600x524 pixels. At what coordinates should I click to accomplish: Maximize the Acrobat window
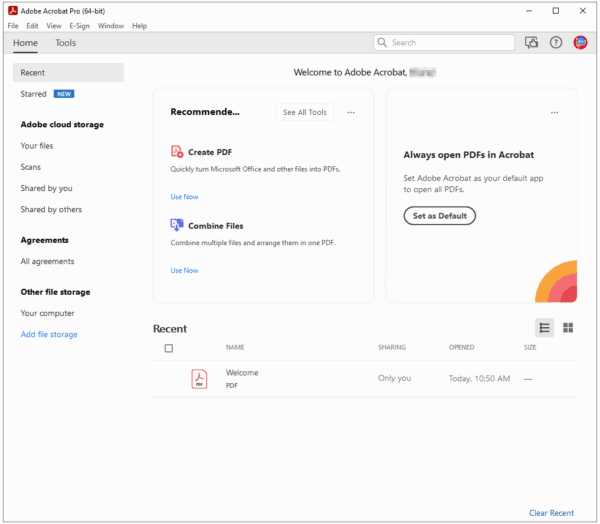556,11
